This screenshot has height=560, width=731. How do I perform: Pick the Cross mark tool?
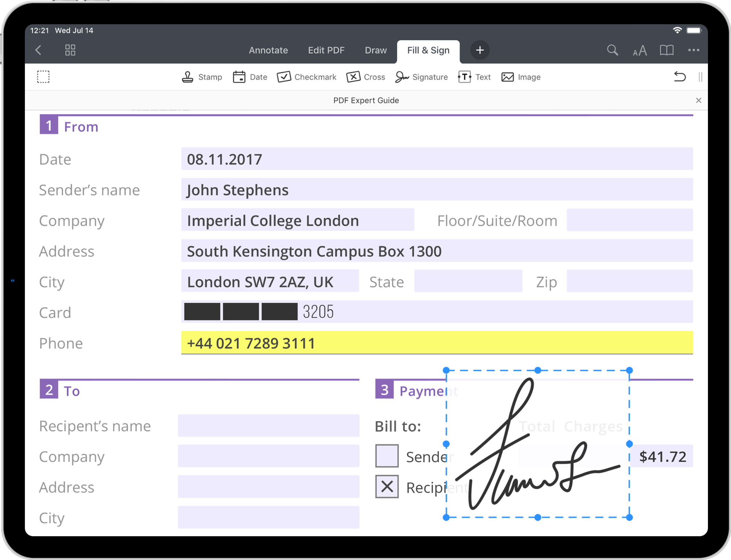pyautogui.click(x=365, y=77)
